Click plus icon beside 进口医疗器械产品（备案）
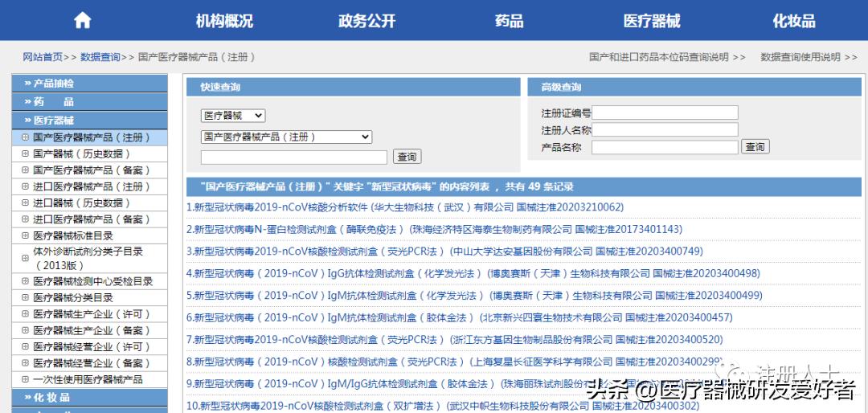Image resolution: width=868 pixels, height=413 pixels. coord(25,219)
